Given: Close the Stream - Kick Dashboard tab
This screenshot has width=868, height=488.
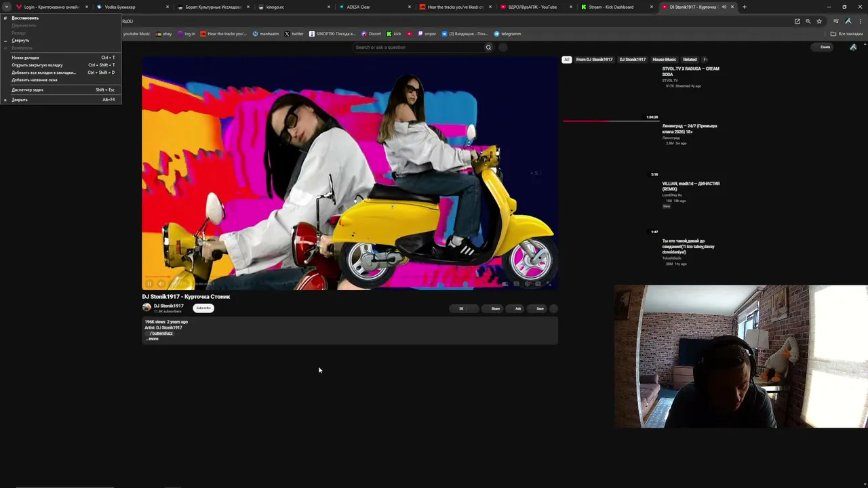Looking at the screenshot, I should pyautogui.click(x=652, y=7).
